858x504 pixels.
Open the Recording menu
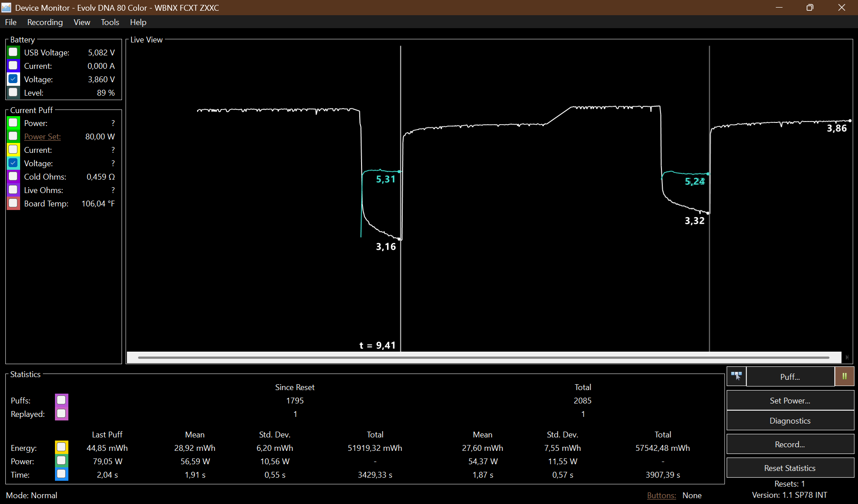(x=45, y=22)
